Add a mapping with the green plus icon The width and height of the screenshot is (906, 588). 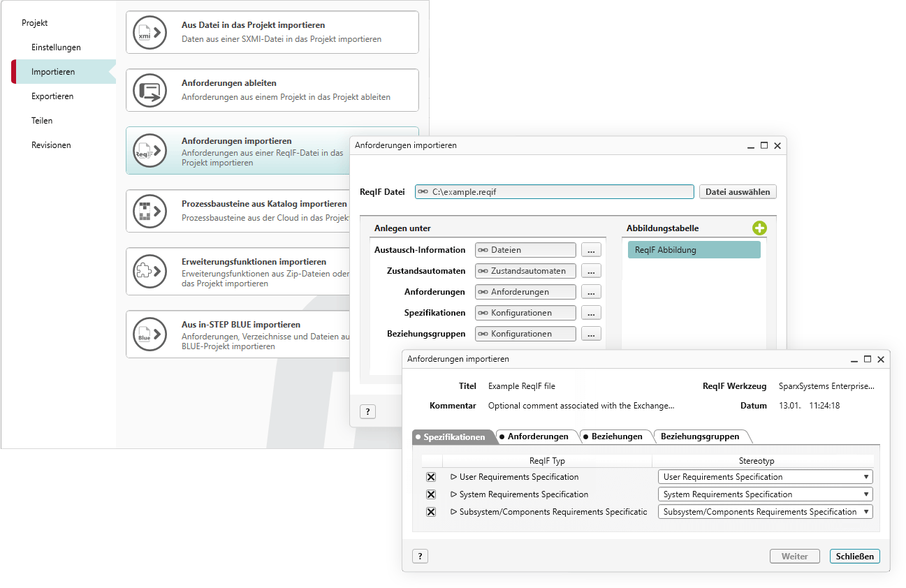759,228
